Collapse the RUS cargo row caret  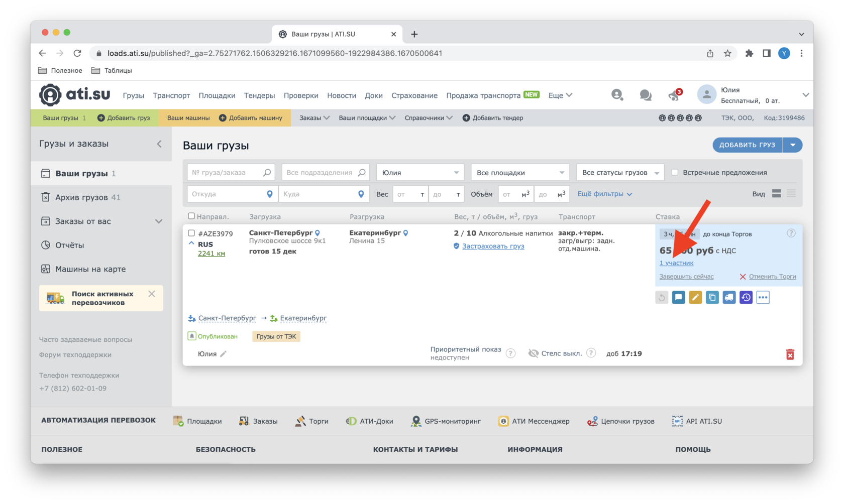[191, 243]
